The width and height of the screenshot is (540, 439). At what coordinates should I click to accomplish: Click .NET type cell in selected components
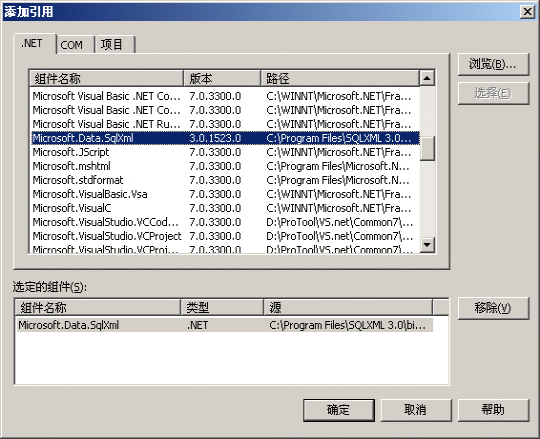197,325
